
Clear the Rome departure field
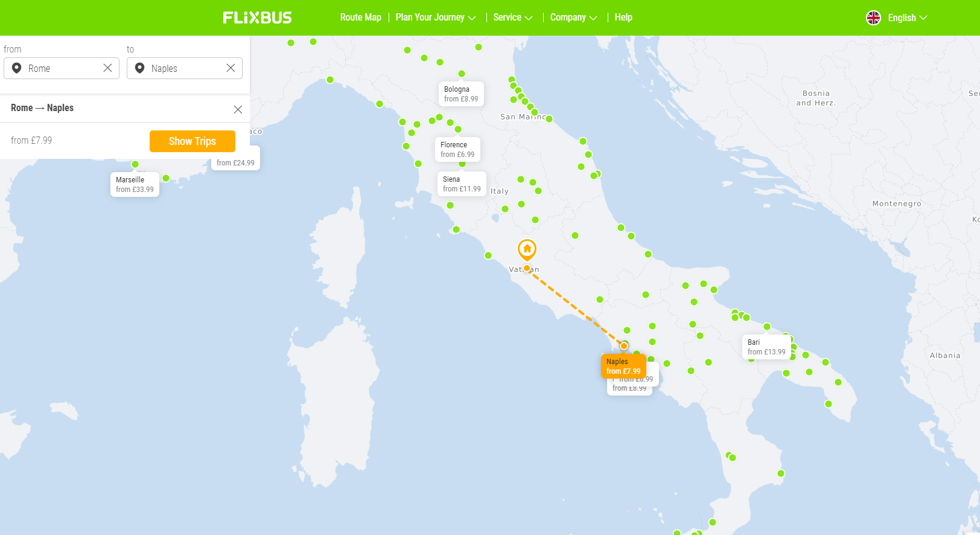107,68
